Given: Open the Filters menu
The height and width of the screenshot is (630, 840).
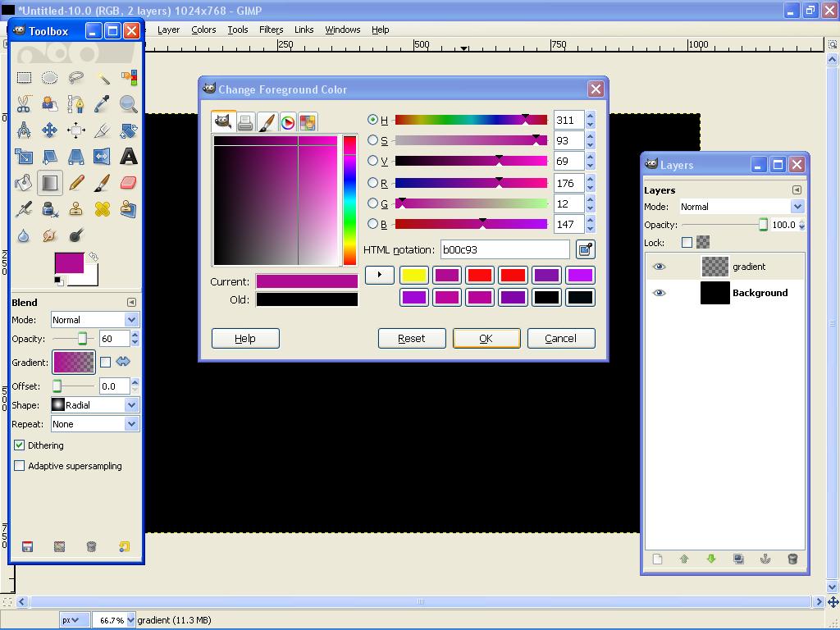Looking at the screenshot, I should point(271,30).
